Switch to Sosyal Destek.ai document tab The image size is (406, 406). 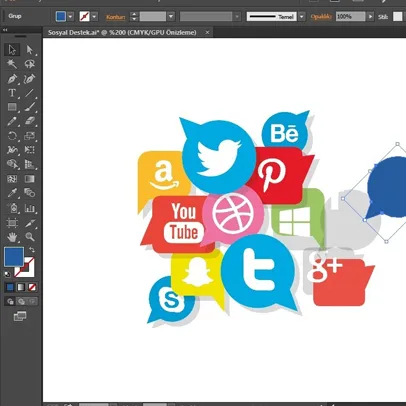pyautogui.click(x=122, y=33)
